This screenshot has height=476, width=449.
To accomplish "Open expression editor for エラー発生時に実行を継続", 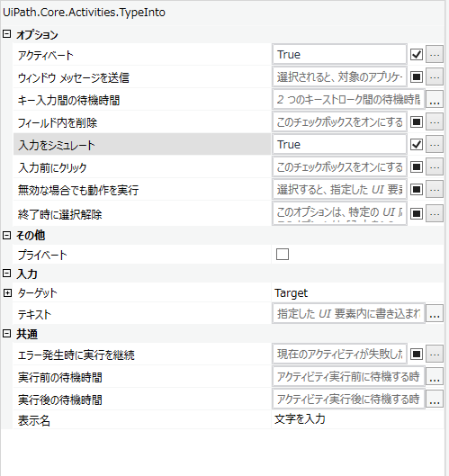I will [x=435, y=354].
